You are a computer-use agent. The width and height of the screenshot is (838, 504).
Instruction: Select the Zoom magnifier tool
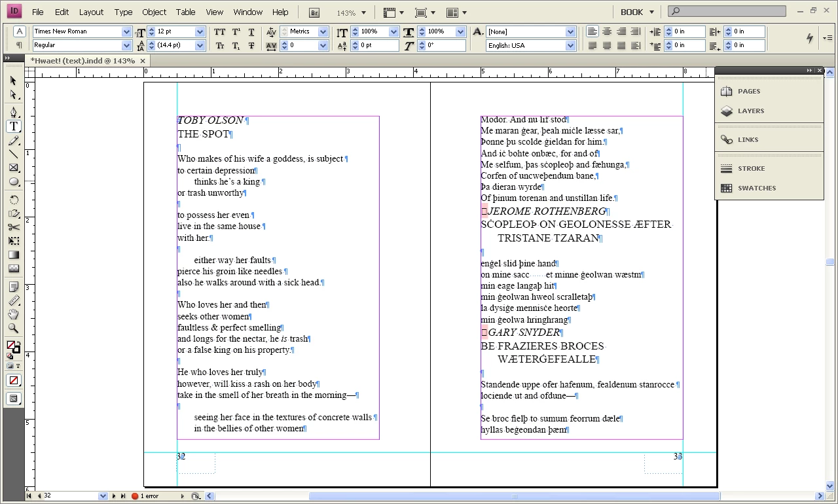[x=13, y=328]
